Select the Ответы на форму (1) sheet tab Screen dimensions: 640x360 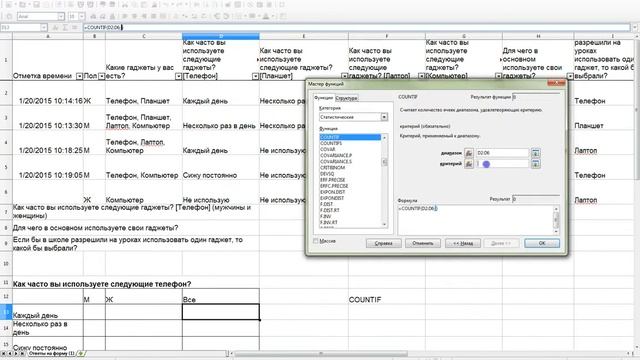coord(51,353)
